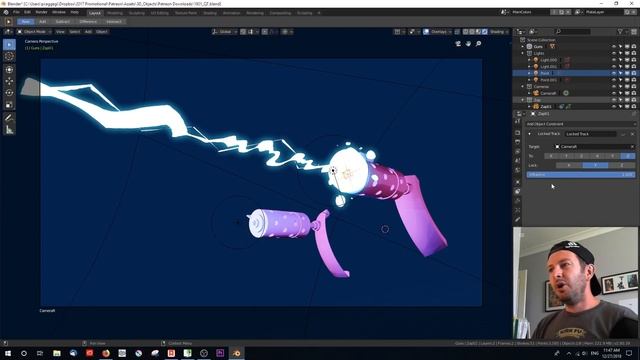Open the Edit menu
The image size is (640, 360).
(27, 12)
